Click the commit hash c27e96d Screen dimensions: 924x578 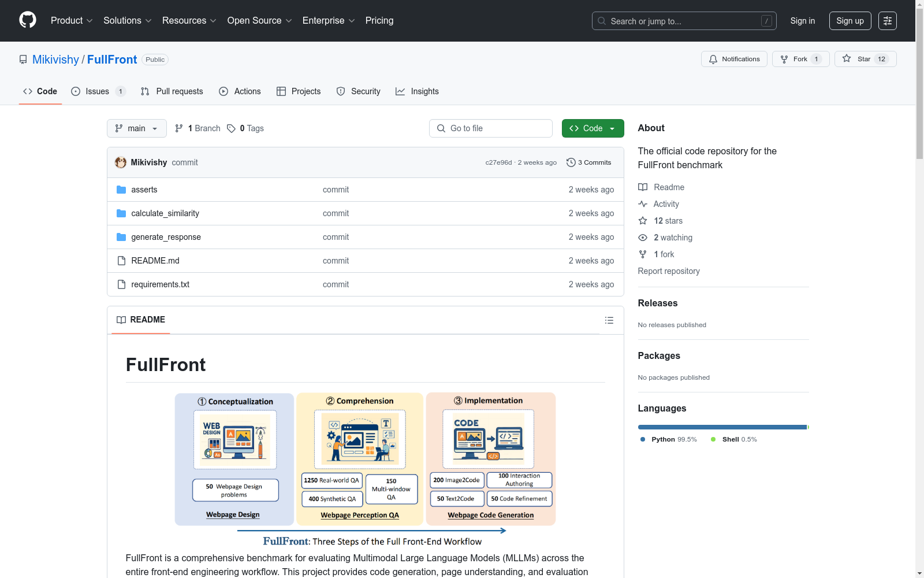click(498, 162)
